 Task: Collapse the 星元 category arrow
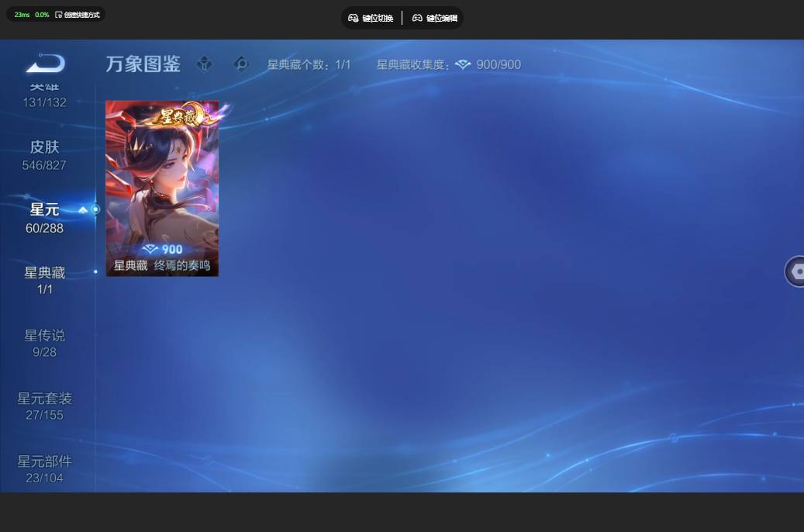[82, 210]
